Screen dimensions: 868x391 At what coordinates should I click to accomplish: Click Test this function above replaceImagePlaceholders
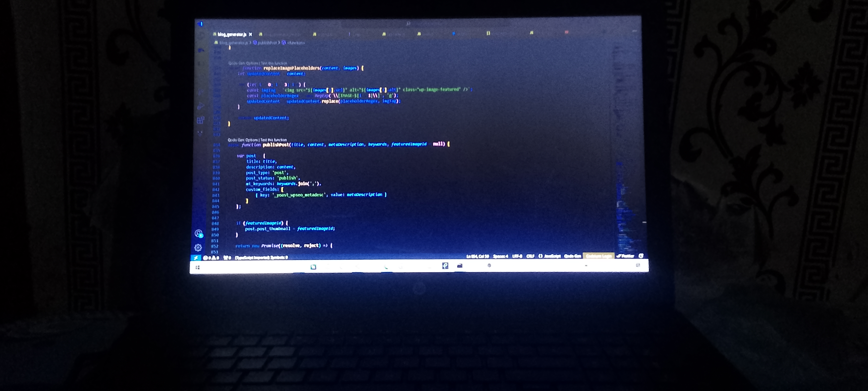coord(274,63)
